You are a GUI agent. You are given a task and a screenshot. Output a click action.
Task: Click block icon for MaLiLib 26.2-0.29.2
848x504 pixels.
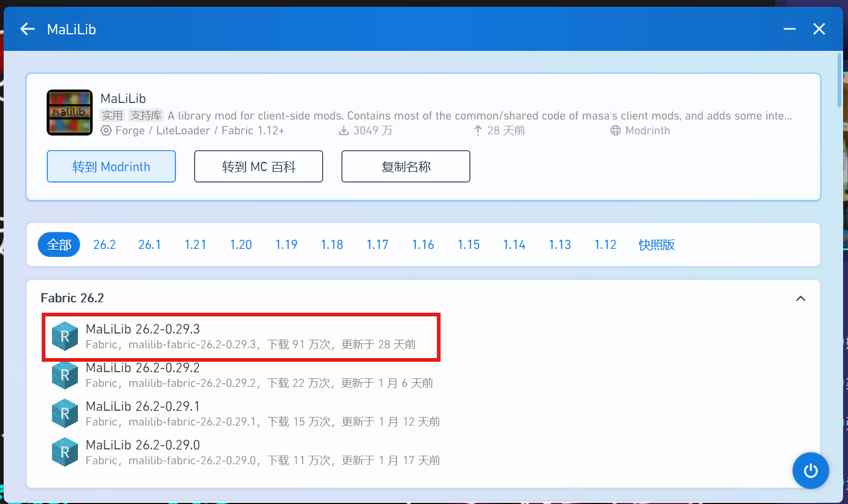(x=65, y=375)
